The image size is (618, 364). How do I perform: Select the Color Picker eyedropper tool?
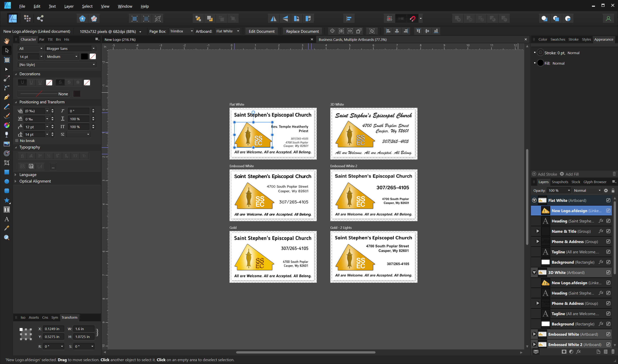coord(7,228)
